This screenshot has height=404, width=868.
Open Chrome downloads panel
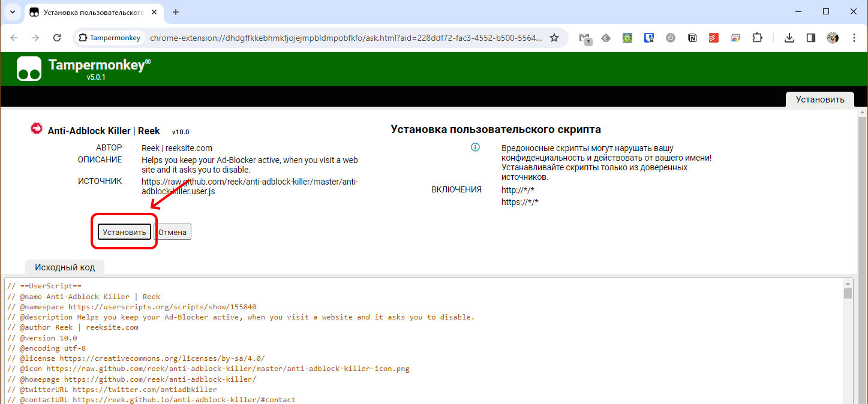[x=789, y=38]
